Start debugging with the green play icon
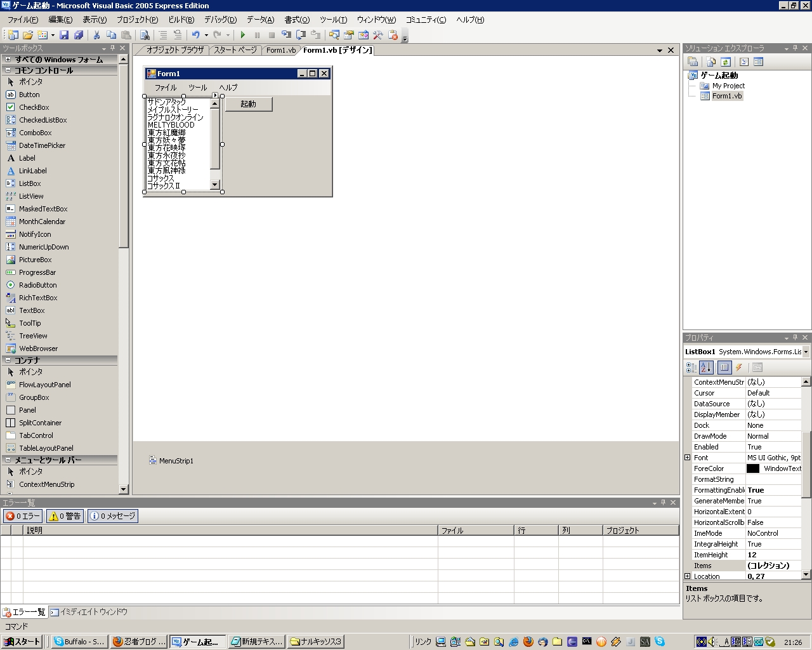This screenshot has width=812, height=650. point(242,35)
